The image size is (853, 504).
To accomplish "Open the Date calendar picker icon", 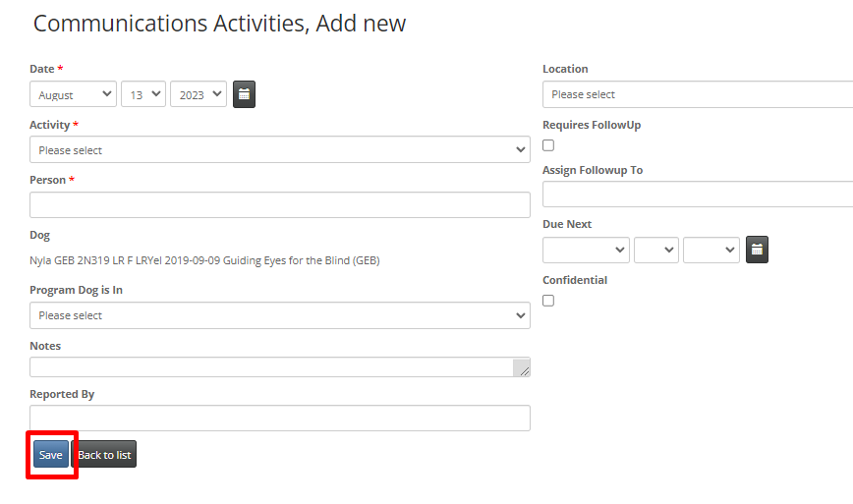I will click(245, 94).
